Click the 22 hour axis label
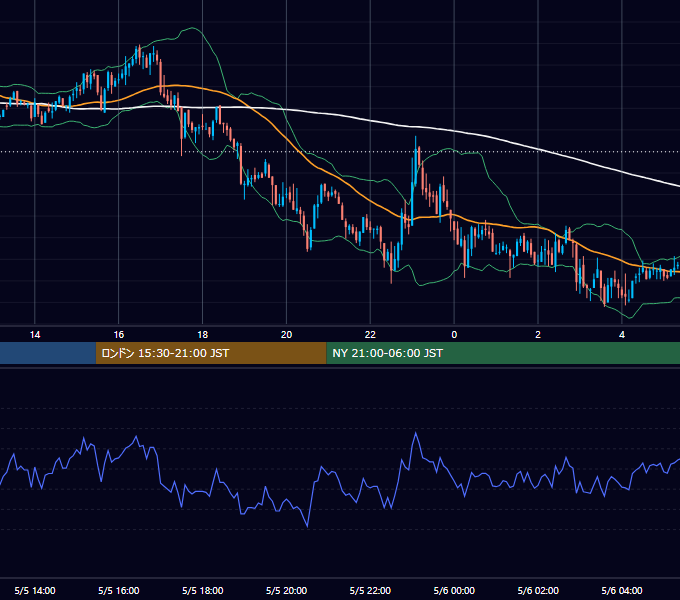This screenshot has width=680, height=600. [370, 335]
